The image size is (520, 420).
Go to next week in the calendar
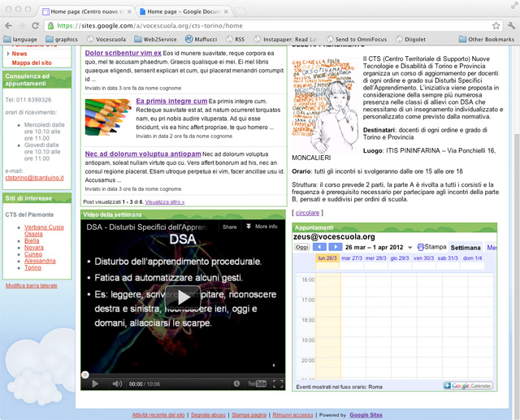point(336,247)
